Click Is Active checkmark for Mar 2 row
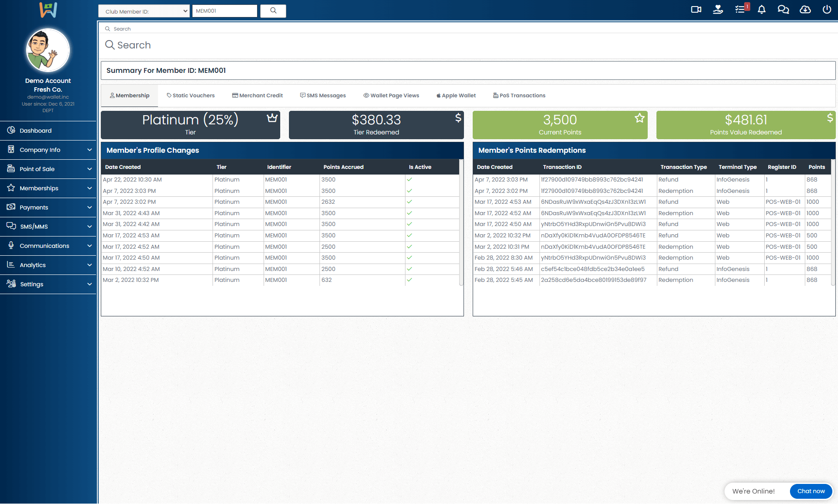The image size is (838, 504). click(409, 280)
